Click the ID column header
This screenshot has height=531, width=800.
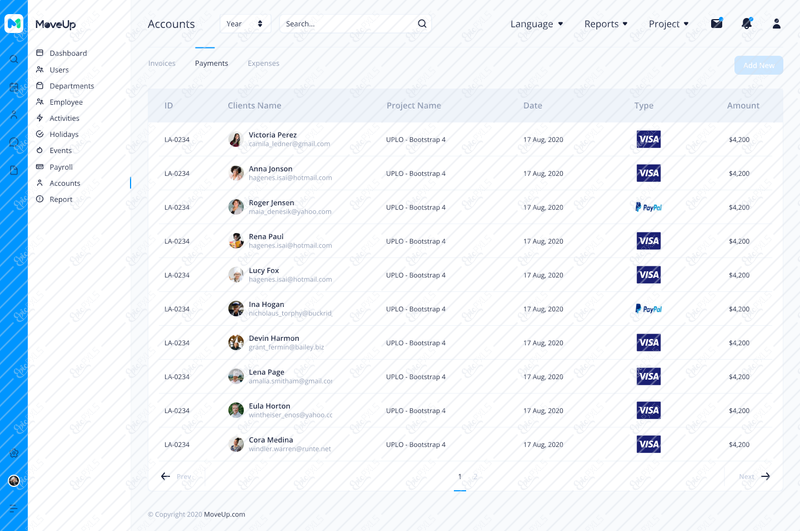tap(168, 106)
